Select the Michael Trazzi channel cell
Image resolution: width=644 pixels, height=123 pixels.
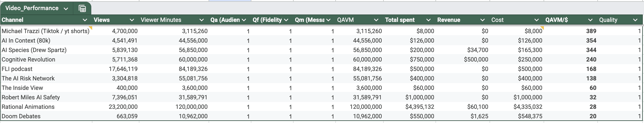(45, 31)
